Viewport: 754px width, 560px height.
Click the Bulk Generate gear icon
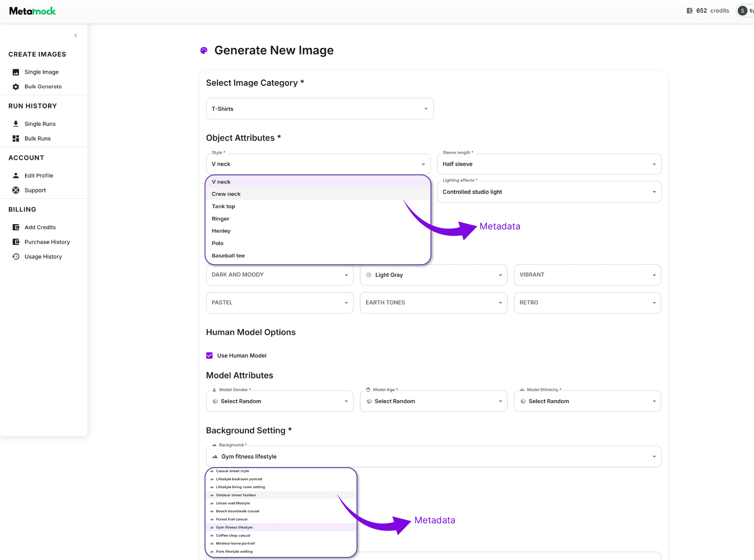pos(16,87)
